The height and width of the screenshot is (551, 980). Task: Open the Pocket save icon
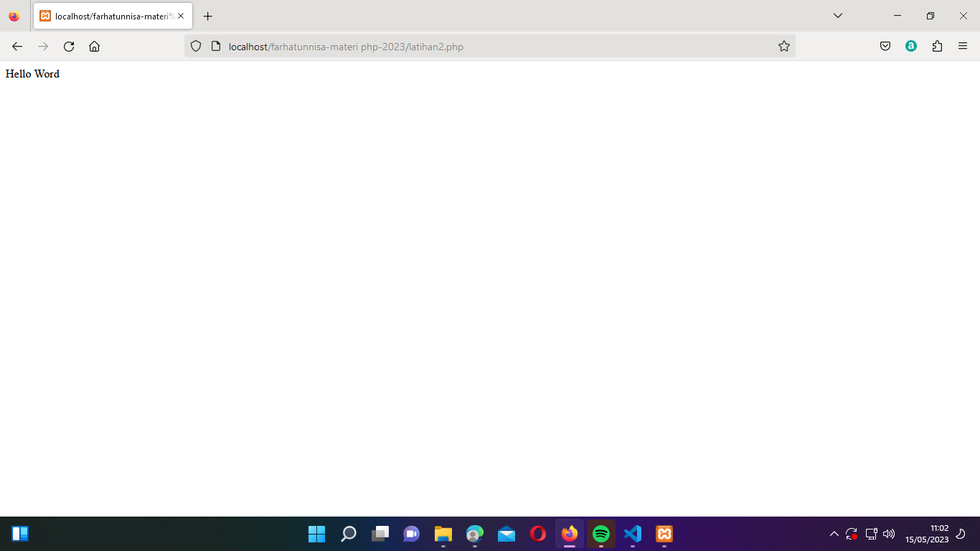click(x=885, y=46)
